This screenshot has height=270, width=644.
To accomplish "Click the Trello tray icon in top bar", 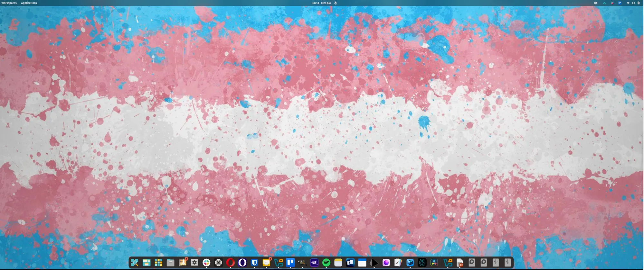I will click(620, 3).
